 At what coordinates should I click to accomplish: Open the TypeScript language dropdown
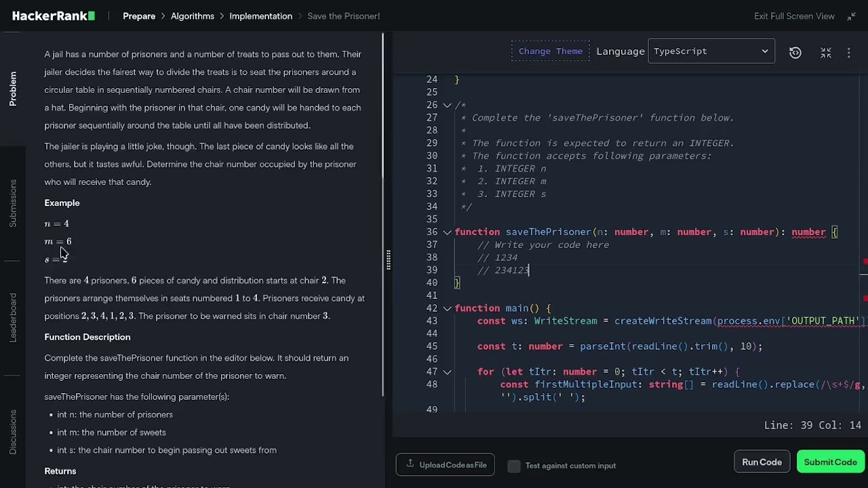tap(711, 52)
